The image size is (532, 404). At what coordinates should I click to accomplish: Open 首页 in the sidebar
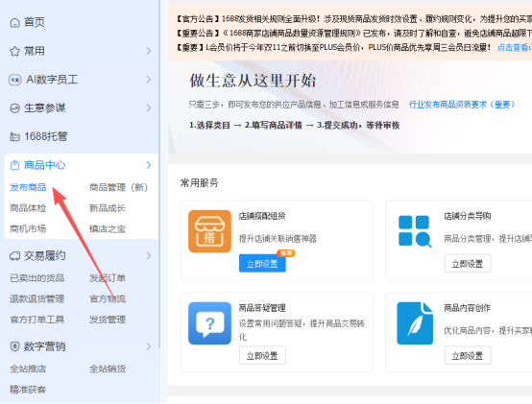click(x=35, y=23)
